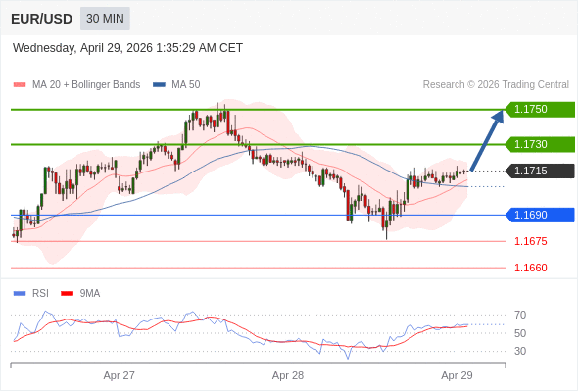Click the 1.1675 support level label
Screen dimensions: 578x392
coord(530,241)
